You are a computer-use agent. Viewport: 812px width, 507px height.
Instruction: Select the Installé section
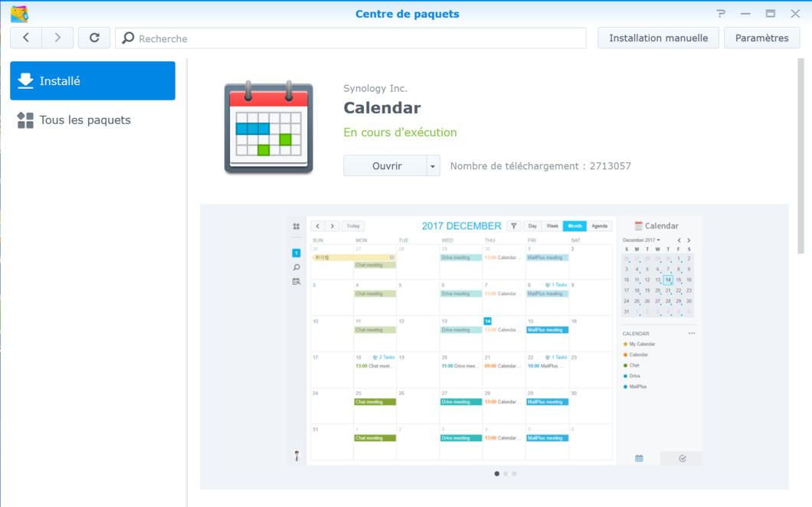click(93, 80)
